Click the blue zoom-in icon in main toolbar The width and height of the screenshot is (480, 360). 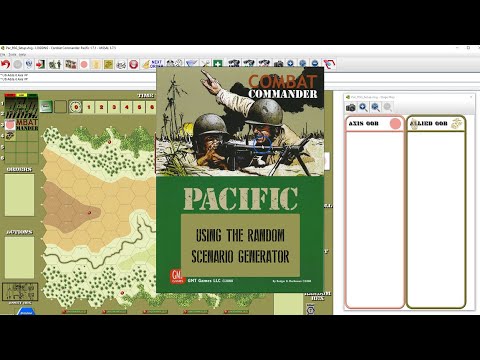[x=290, y=63]
